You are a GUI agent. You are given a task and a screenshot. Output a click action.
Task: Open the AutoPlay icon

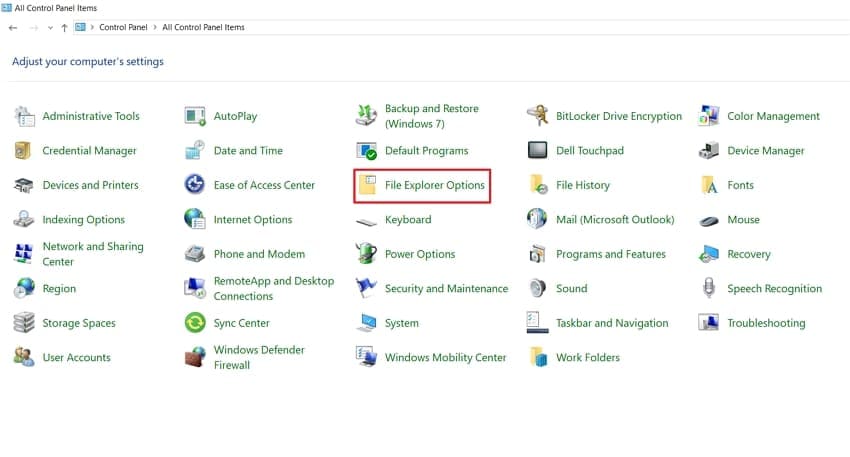pyautogui.click(x=195, y=116)
